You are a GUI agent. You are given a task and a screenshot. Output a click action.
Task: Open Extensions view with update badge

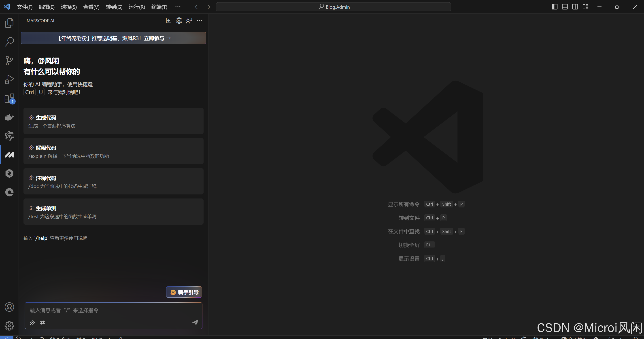pyautogui.click(x=9, y=98)
